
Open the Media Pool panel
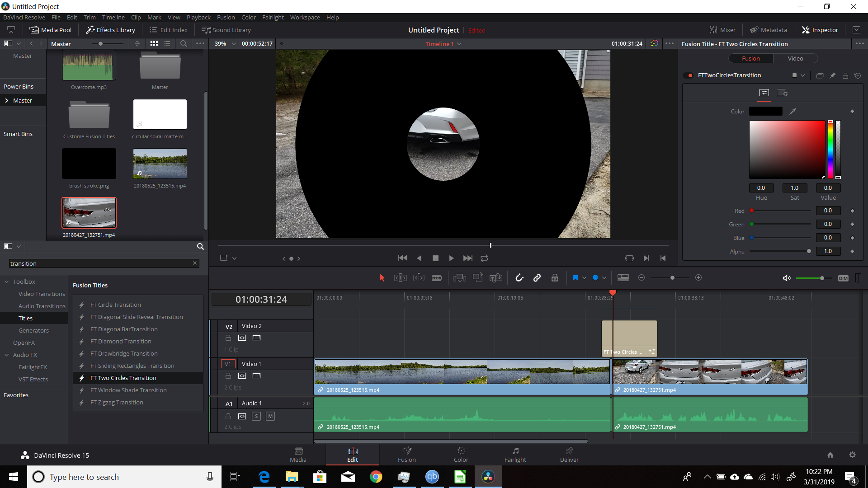51,30
